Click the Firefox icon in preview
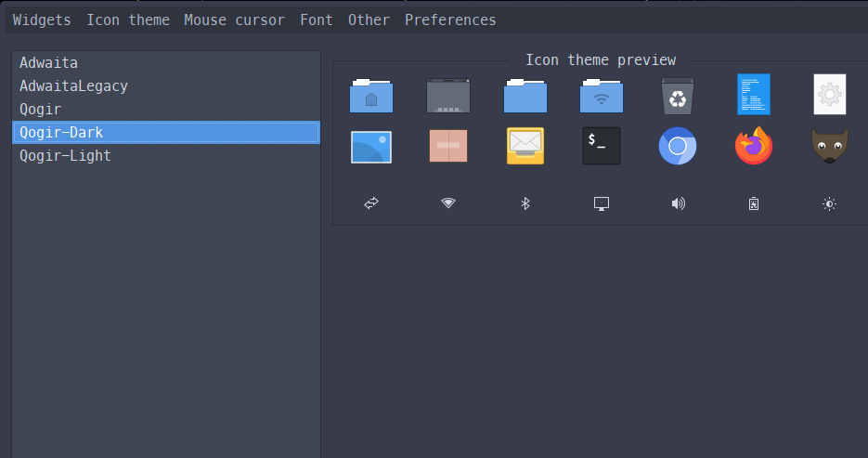 (x=753, y=147)
